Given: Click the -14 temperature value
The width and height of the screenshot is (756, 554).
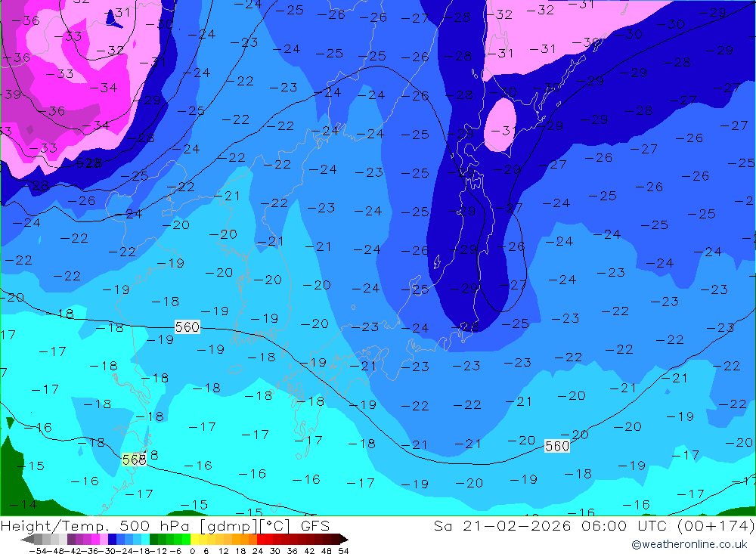Looking at the screenshot, I should [23, 504].
